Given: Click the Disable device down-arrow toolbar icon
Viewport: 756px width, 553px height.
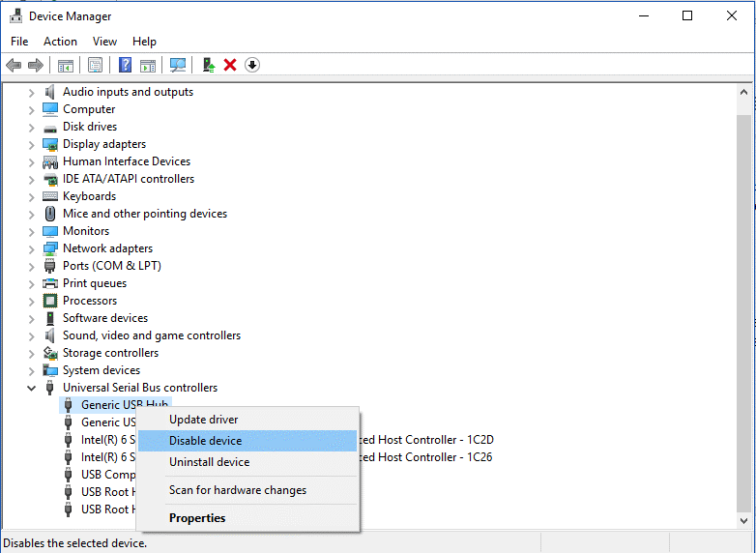Looking at the screenshot, I should coord(252,65).
